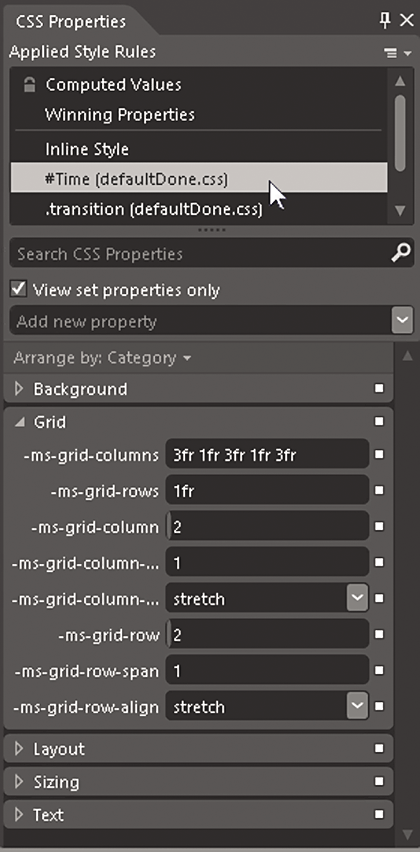This screenshot has height=852, width=420.
Task: Toggle View set properties only checkbox
Action: click(x=19, y=289)
